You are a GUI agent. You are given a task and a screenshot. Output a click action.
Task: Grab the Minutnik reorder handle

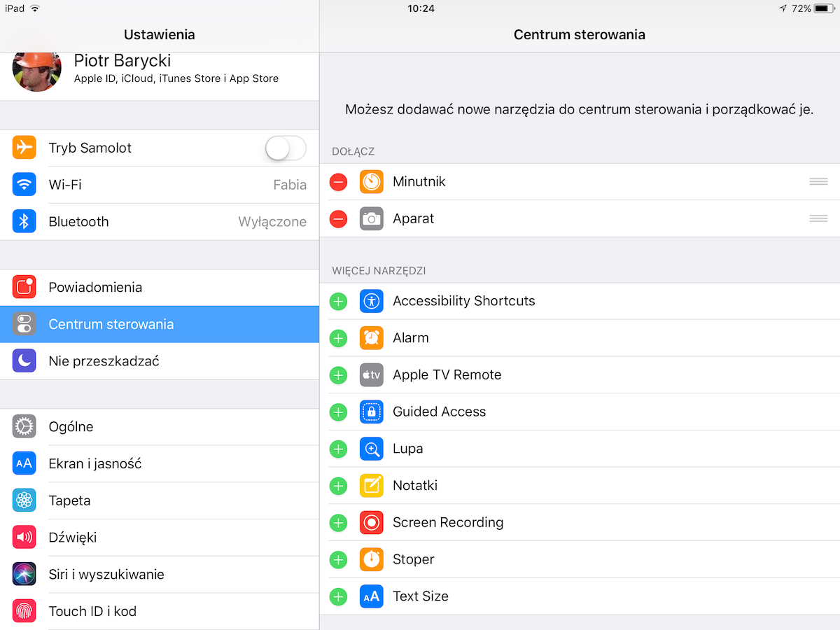coord(818,182)
